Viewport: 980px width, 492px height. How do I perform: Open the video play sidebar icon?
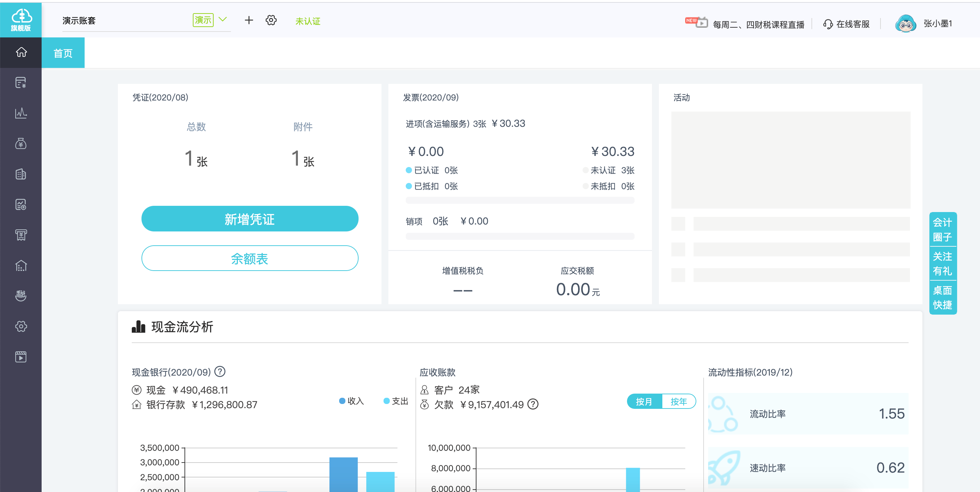[21, 357]
